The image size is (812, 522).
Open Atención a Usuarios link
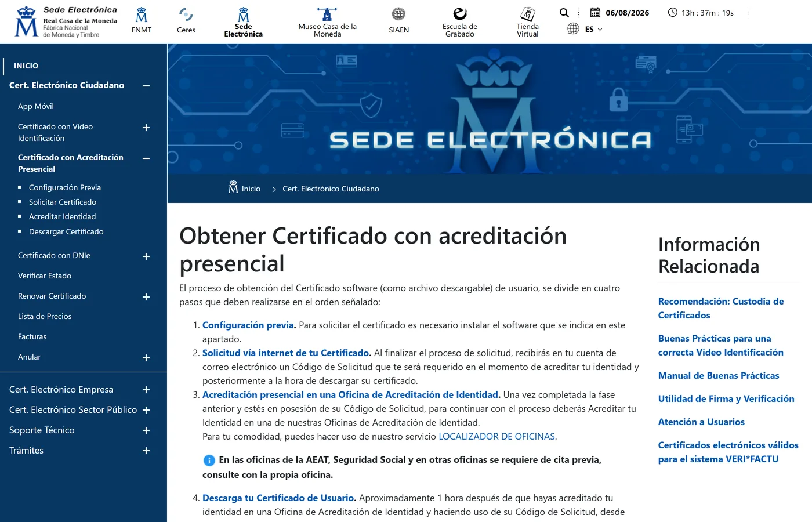click(x=701, y=422)
